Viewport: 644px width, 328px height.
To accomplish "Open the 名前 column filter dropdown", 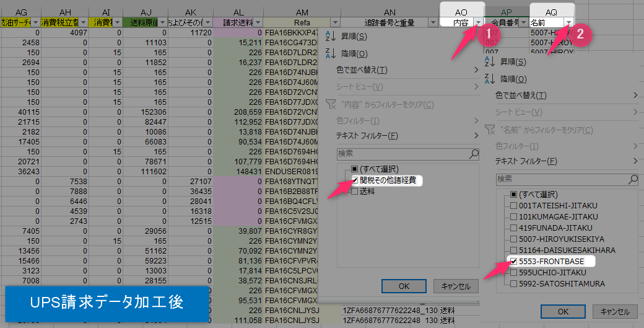I will point(569,22).
